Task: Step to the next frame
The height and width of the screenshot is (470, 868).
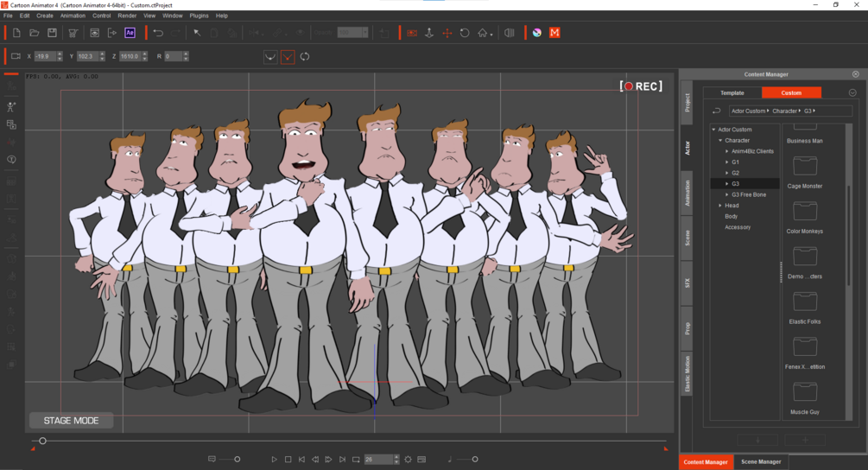Action: (328, 460)
